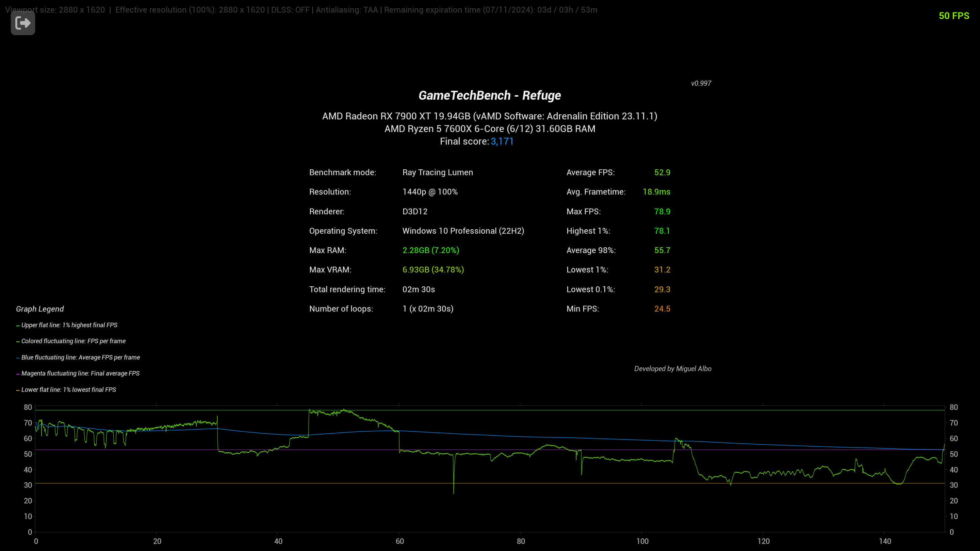
Task: Click the x-axis tick labeled 140 on graph
Action: click(885, 541)
